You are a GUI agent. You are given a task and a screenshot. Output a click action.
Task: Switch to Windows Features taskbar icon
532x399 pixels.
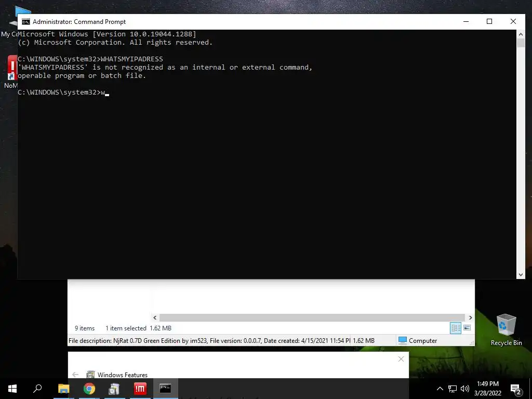(x=114, y=389)
